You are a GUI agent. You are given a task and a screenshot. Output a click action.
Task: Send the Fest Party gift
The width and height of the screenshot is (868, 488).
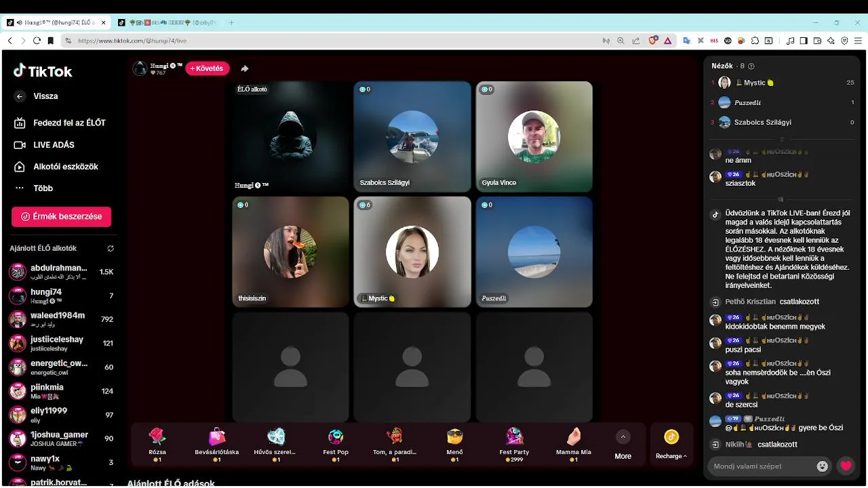pos(514,444)
